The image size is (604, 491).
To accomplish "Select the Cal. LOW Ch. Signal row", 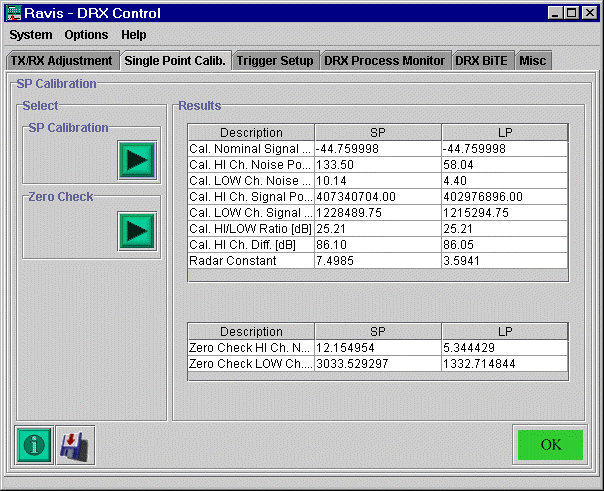I will [378, 213].
